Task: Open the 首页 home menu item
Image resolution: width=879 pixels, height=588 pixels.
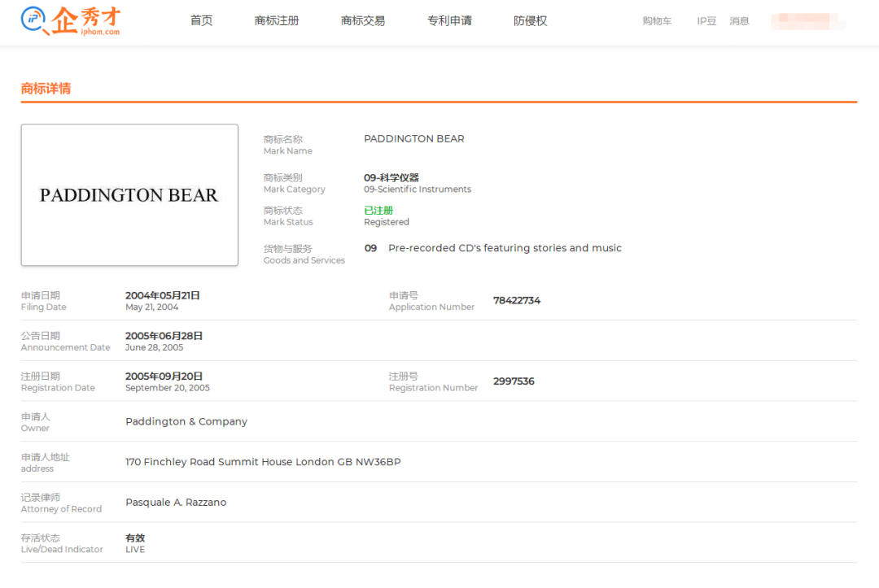Action: click(x=201, y=20)
